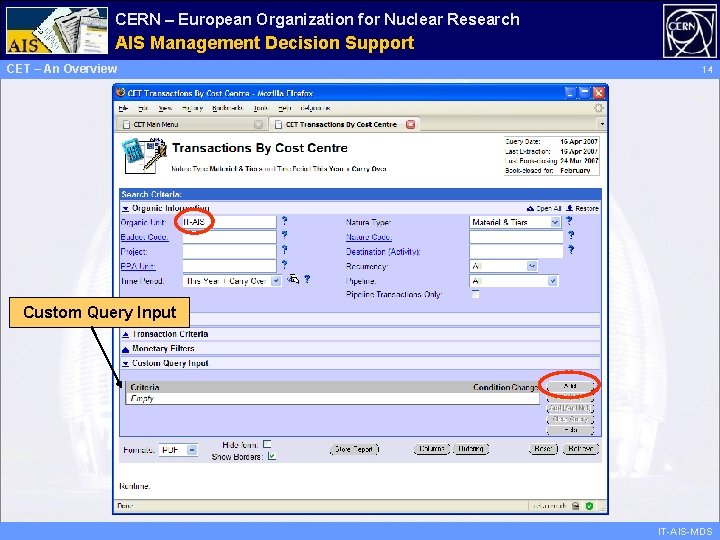Click the help icon beside Project field
The height and width of the screenshot is (540, 720).
coord(285,250)
